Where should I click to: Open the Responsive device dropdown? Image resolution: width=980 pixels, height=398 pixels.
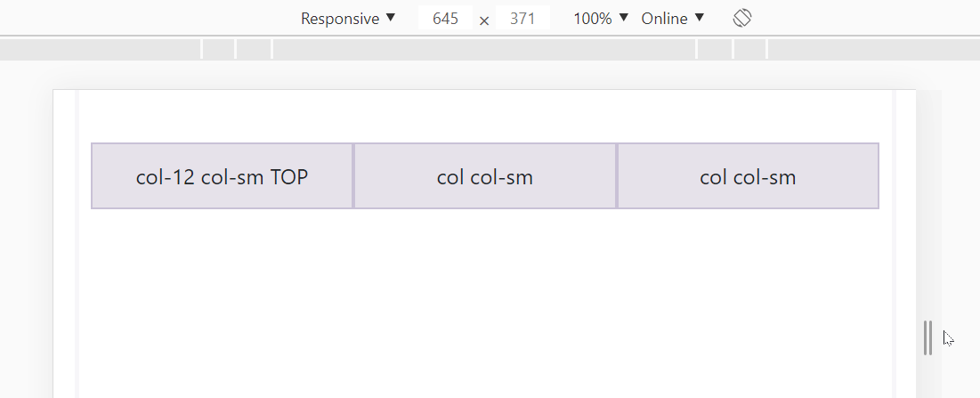[348, 19]
